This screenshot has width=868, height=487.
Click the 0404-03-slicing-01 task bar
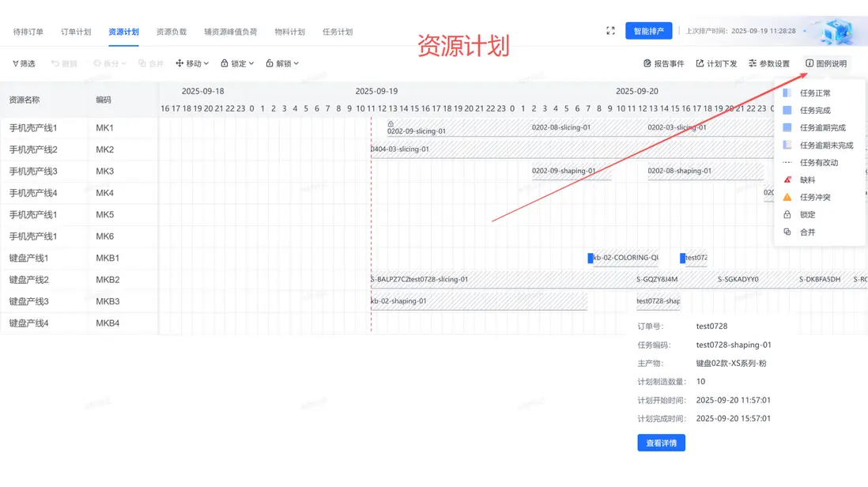(x=572, y=149)
